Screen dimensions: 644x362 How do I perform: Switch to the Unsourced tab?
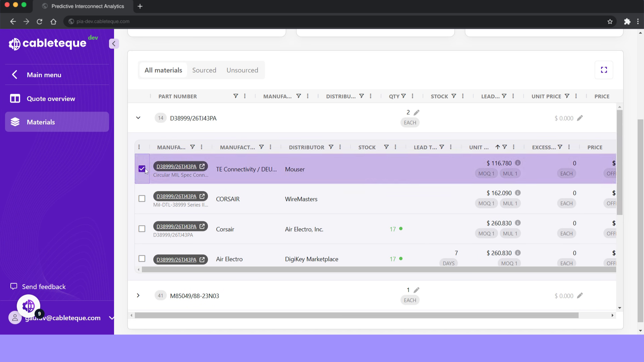tap(242, 70)
